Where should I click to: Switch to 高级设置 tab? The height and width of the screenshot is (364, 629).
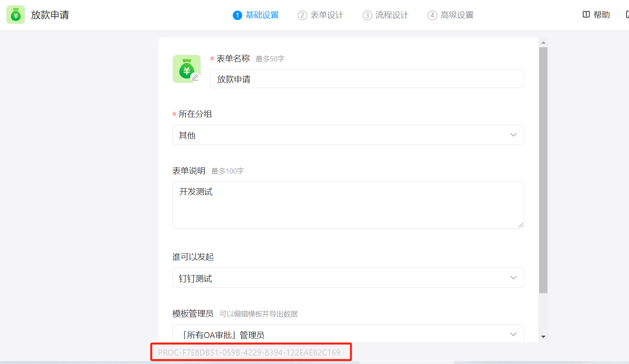457,15
